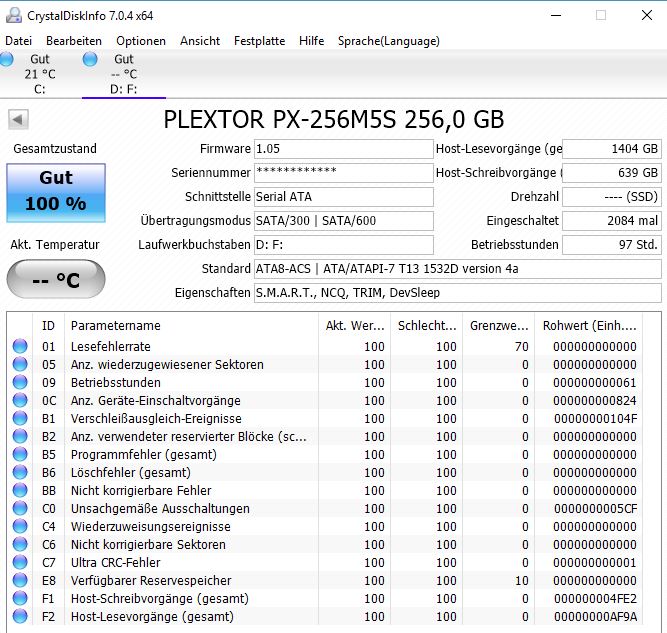Image resolution: width=667 pixels, height=633 pixels.
Task: Click the Akt. Wer... column header
Action: click(x=355, y=326)
